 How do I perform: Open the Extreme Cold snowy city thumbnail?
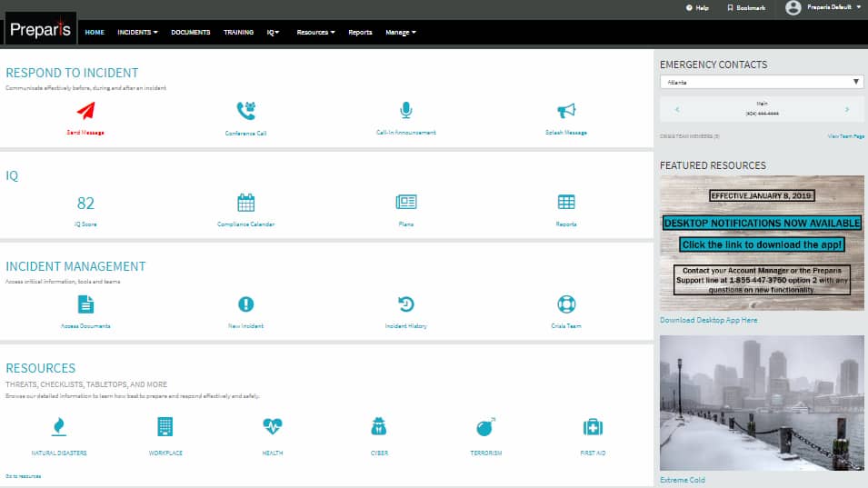click(762, 403)
